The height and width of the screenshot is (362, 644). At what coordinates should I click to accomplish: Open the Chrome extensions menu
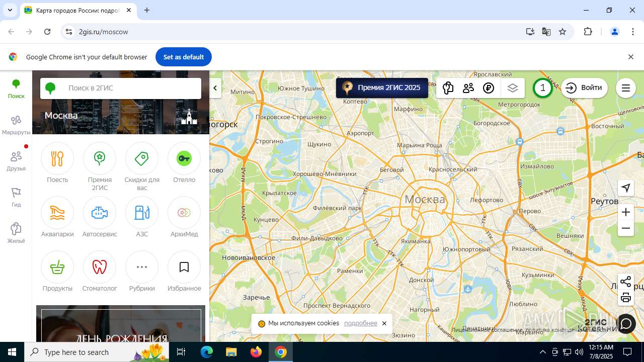(x=588, y=32)
